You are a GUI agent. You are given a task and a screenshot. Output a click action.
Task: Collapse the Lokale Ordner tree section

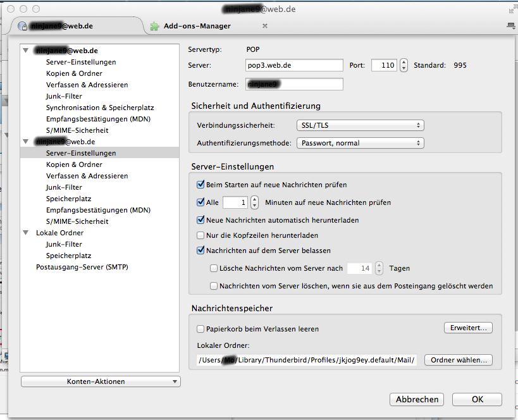click(25, 233)
